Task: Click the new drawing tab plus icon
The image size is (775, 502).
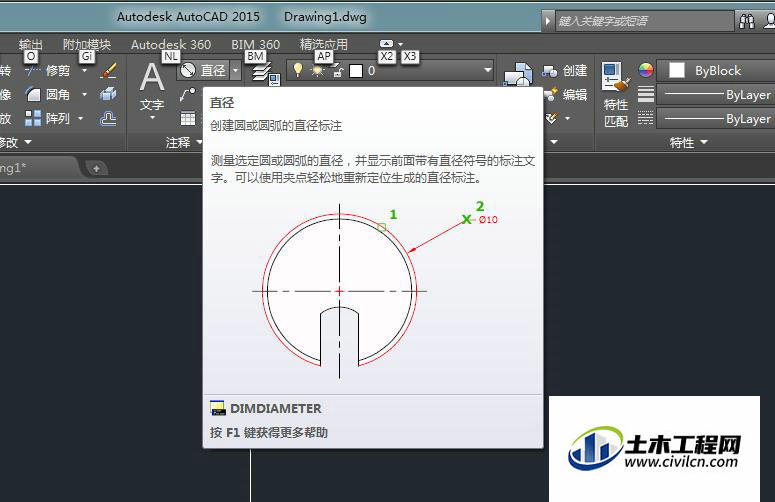Action: 96,168
